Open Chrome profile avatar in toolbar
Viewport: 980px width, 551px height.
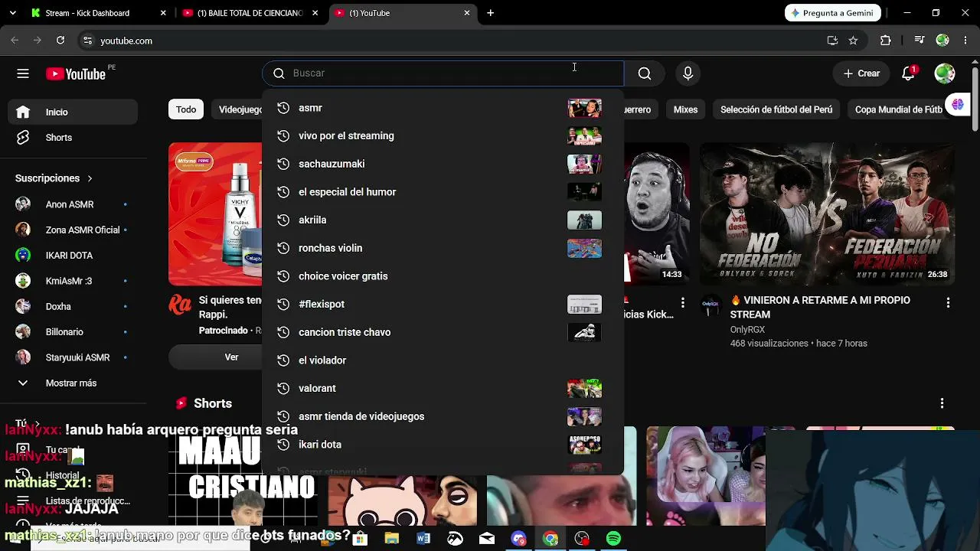coord(942,41)
